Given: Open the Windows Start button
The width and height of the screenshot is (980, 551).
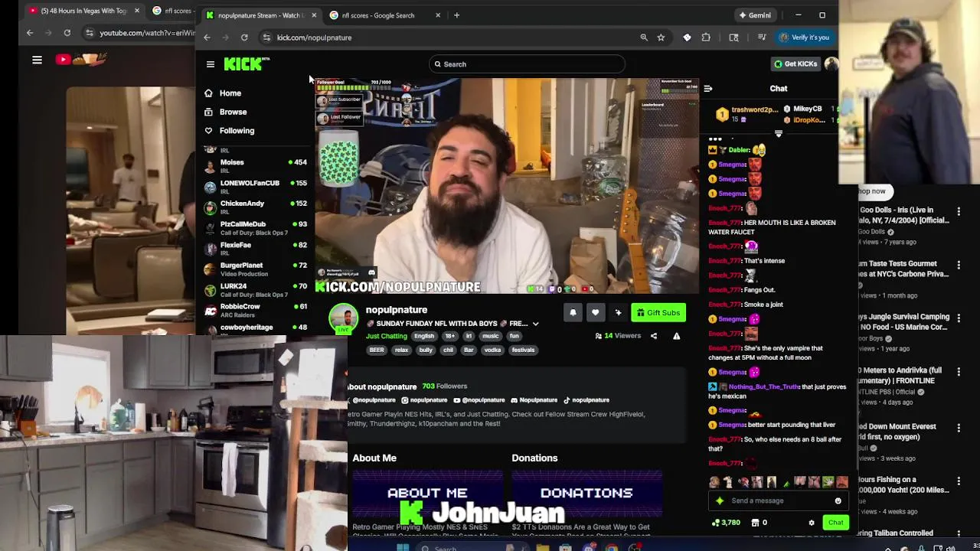Looking at the screenshot, I should pyautogui.click(x=403, y=547).
